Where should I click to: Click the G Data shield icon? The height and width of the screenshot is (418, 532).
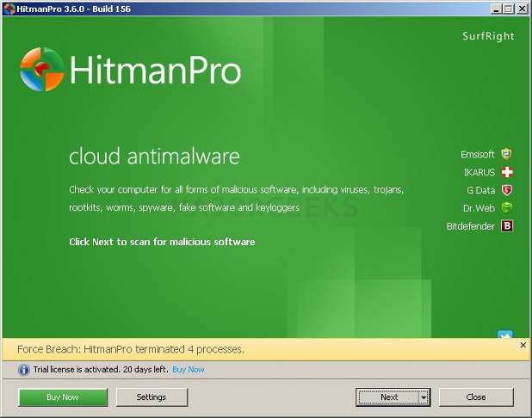506,190
